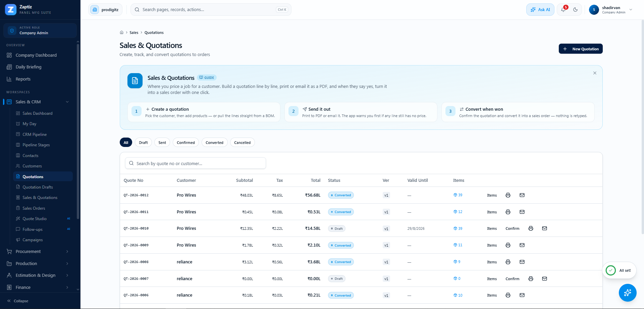Confirm quotation QT-2026-0010
644x309 pixels.
pos(512,228)
